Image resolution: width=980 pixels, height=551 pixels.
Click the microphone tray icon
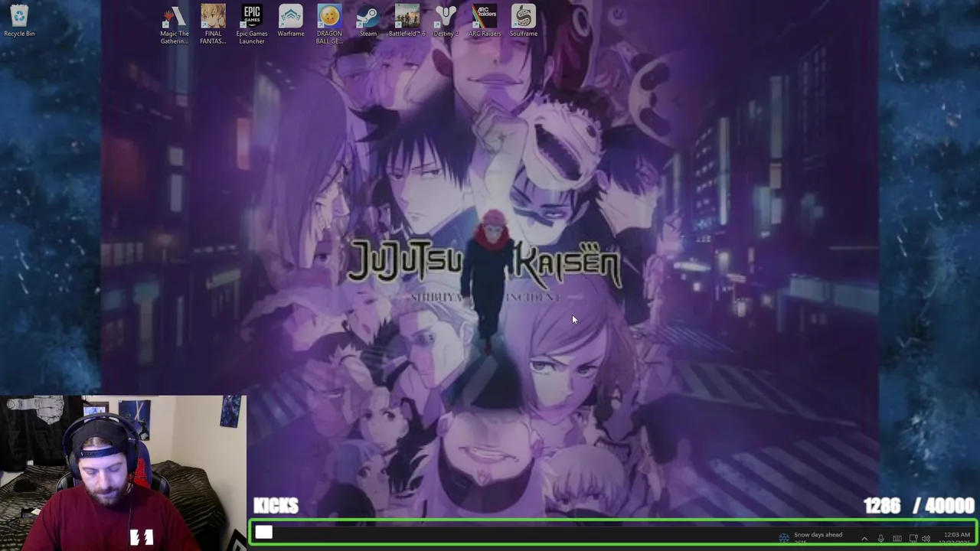(881, 539)
